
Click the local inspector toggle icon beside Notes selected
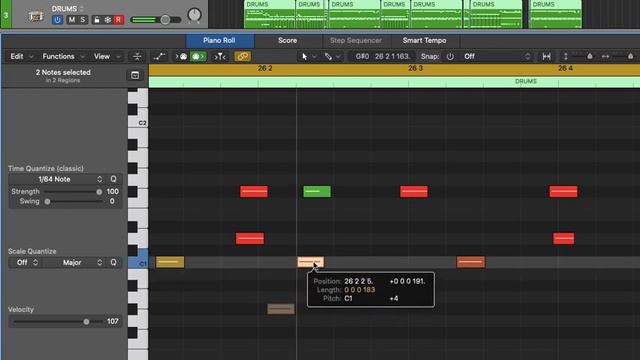[135, 75]
